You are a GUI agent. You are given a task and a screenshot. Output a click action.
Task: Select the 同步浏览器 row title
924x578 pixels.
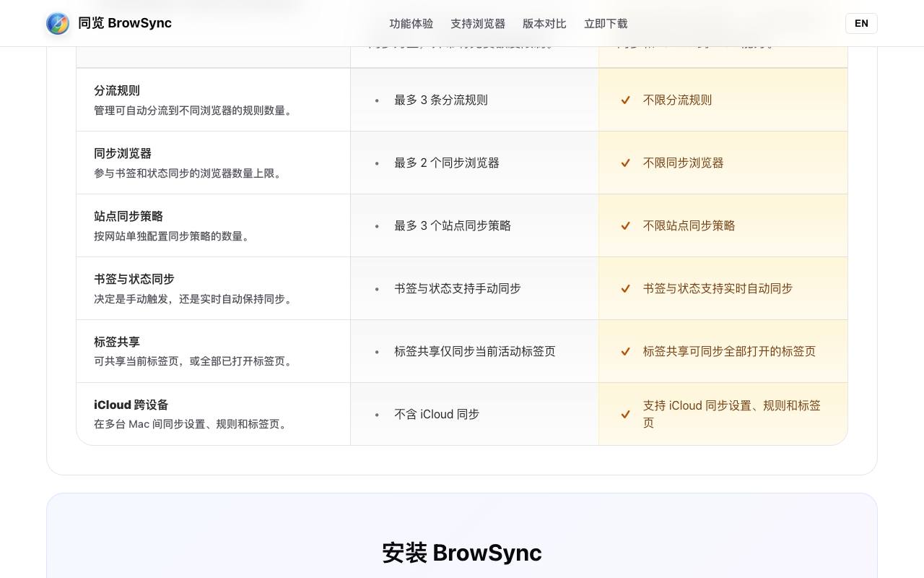123,153
